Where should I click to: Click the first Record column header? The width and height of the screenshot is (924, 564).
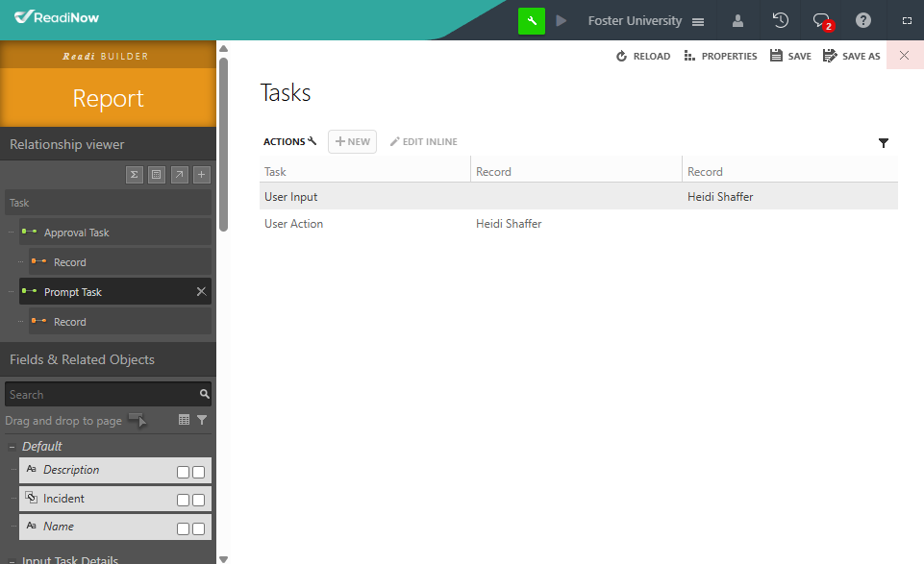coord(576,171)
